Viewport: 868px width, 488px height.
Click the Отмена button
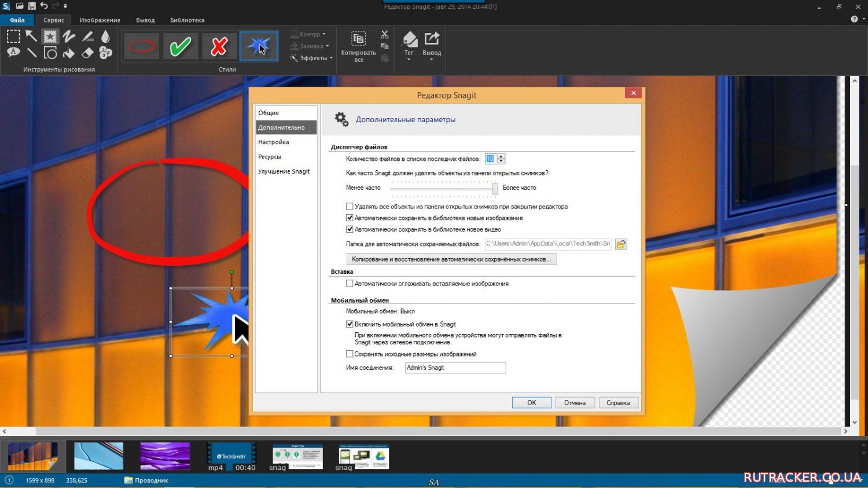[575, 403]
